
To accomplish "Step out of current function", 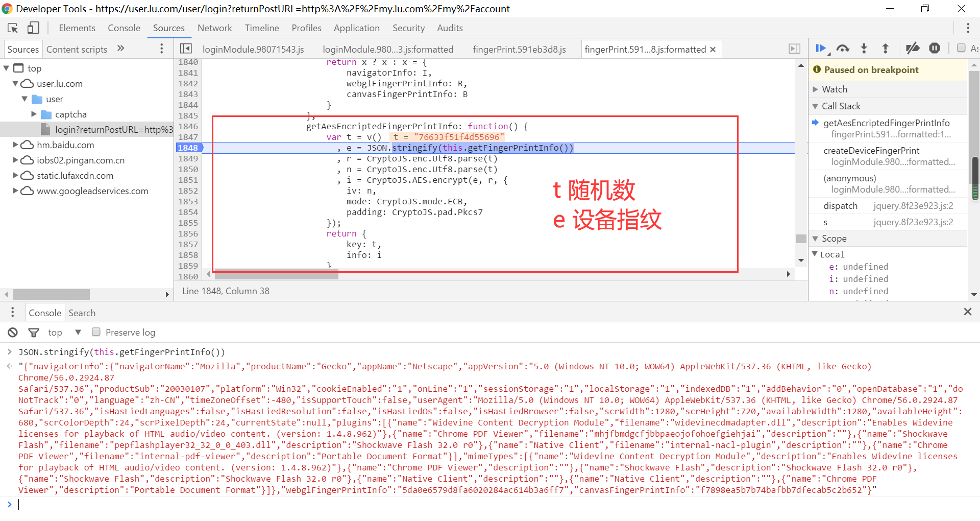I will 886,49.
